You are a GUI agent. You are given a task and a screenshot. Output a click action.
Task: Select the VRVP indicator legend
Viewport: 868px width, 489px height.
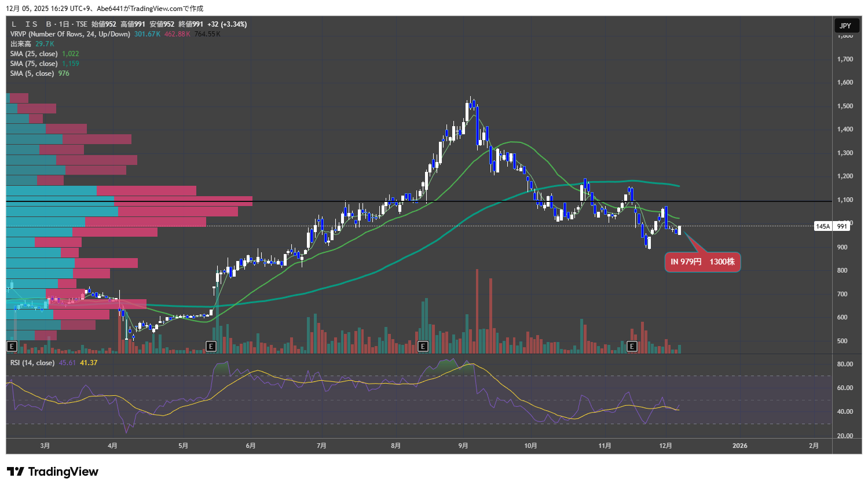click(69, 34)
